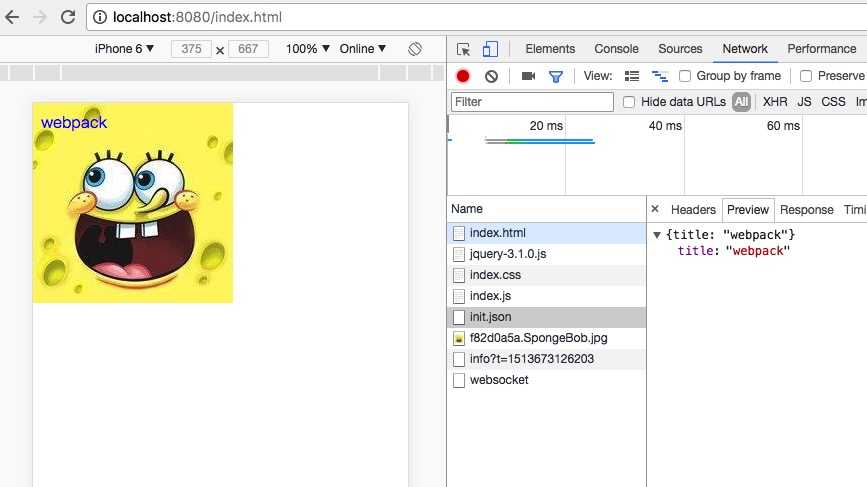Toggle the network filter funnel icon
867x487 pixels.
coord(556,76)
